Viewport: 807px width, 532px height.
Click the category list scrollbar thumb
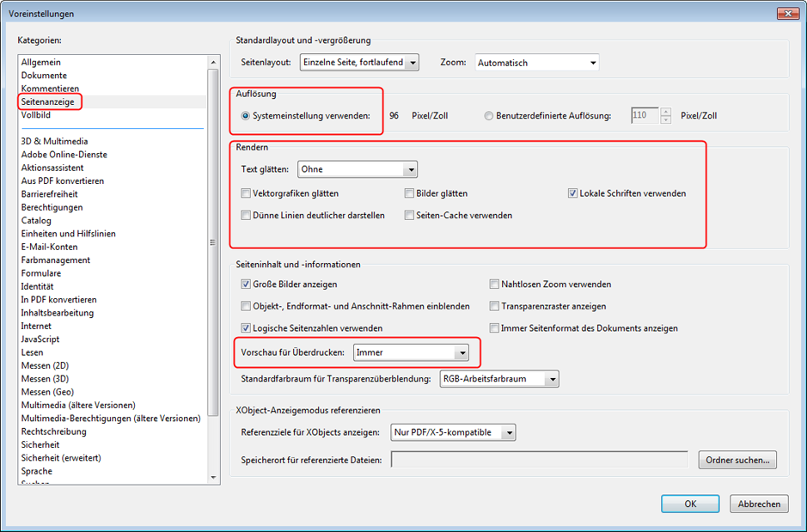pos(214,242)
